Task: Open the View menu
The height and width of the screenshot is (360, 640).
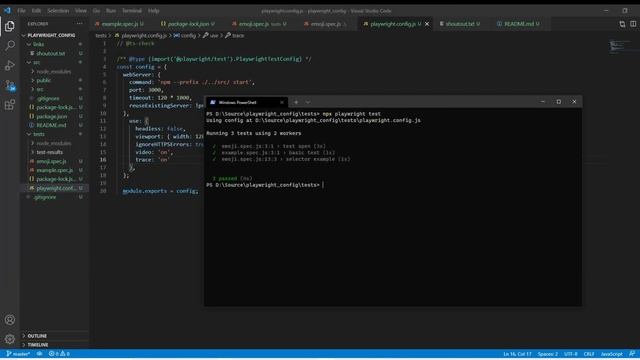Action: tap(81, 11)
